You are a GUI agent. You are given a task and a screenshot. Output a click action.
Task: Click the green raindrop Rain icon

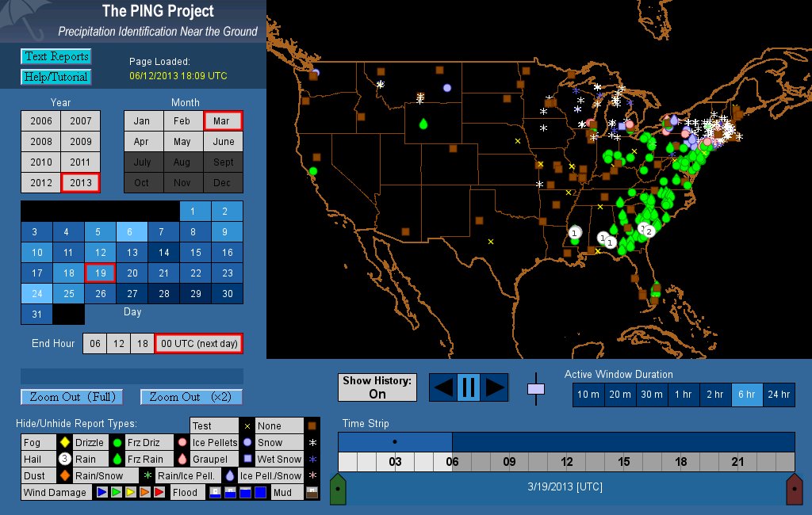pos(117,459)
